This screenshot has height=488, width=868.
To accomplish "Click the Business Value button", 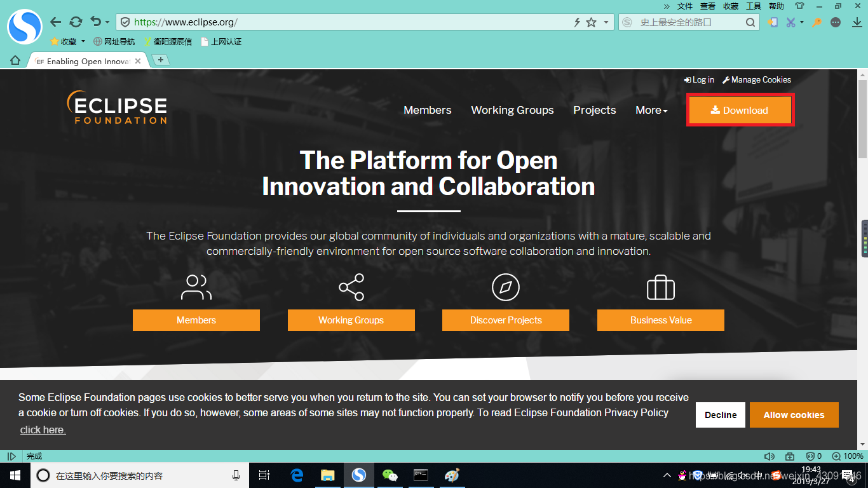I will point(661,320).
